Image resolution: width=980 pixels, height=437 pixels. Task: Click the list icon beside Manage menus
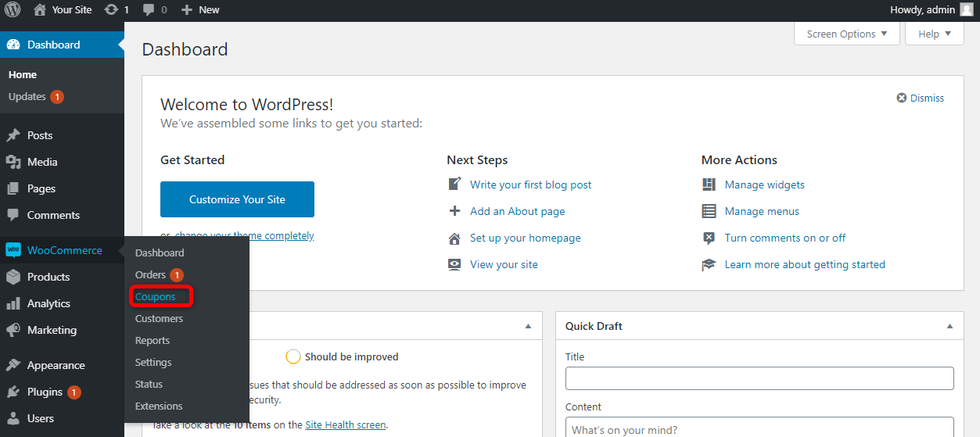point(709,211)
